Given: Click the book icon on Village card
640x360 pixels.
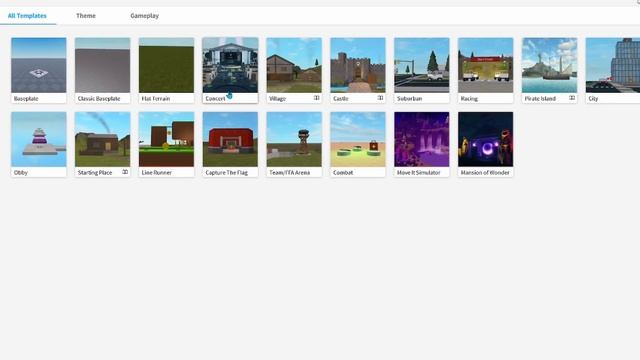Looking at the screenshot, I should click(316, 98).
